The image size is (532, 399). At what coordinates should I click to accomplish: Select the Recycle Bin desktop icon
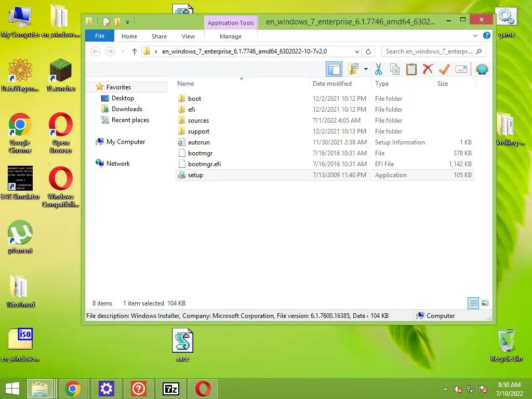[506, 345]
